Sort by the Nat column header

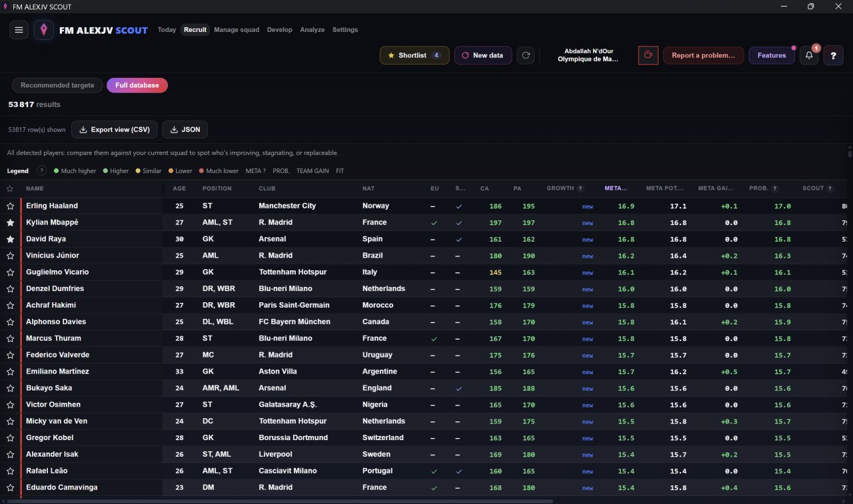369,188
